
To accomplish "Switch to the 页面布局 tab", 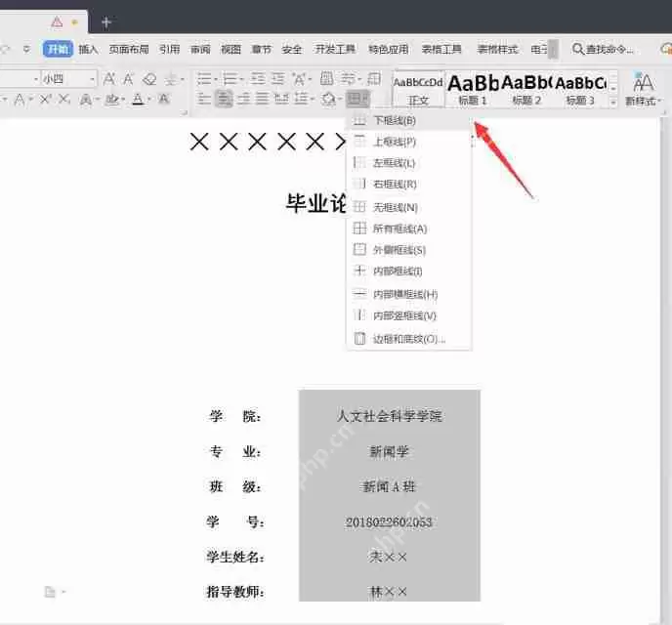I will pyautogui.click(x=129, y=49).
